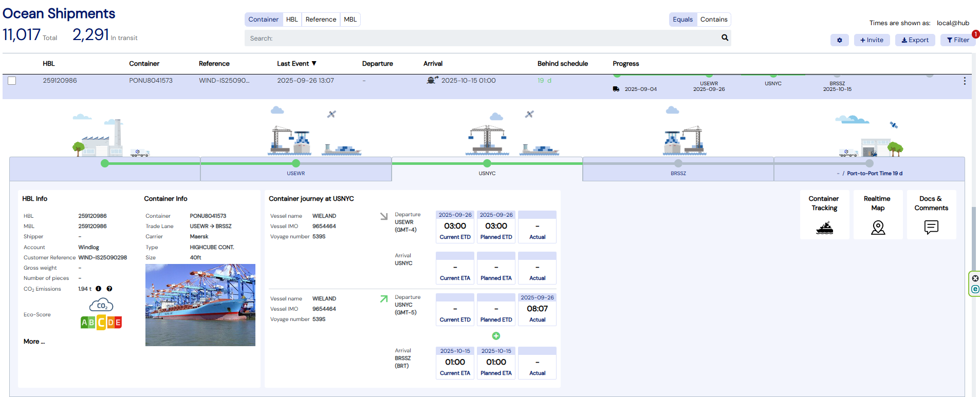Tick the checkbox for shipment 259120986

tap(12, 81)
